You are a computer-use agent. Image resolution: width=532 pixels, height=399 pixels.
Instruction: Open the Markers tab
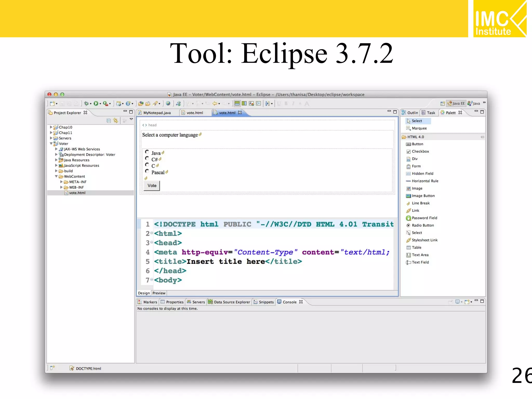(148, 302)
